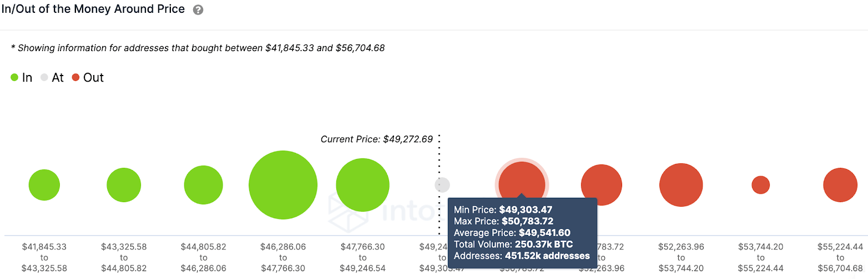Click the green bubble nearest the current price line
Screen dimensions: 868x280
click(x=362, y=185)
